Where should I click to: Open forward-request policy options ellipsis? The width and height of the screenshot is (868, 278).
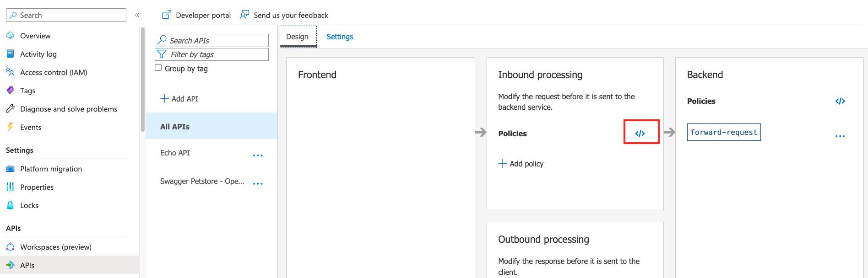(840, 136)
